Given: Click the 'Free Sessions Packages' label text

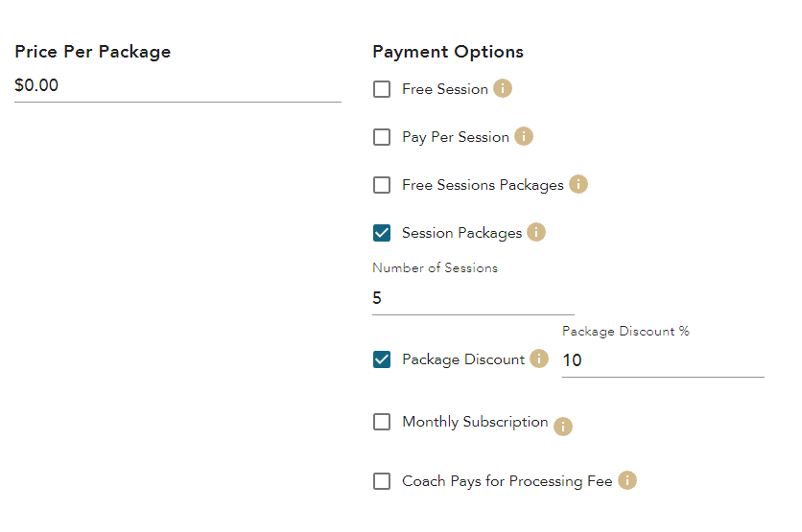Looking at the screenshot, I should pyautogui.click(x=483, y=185).
